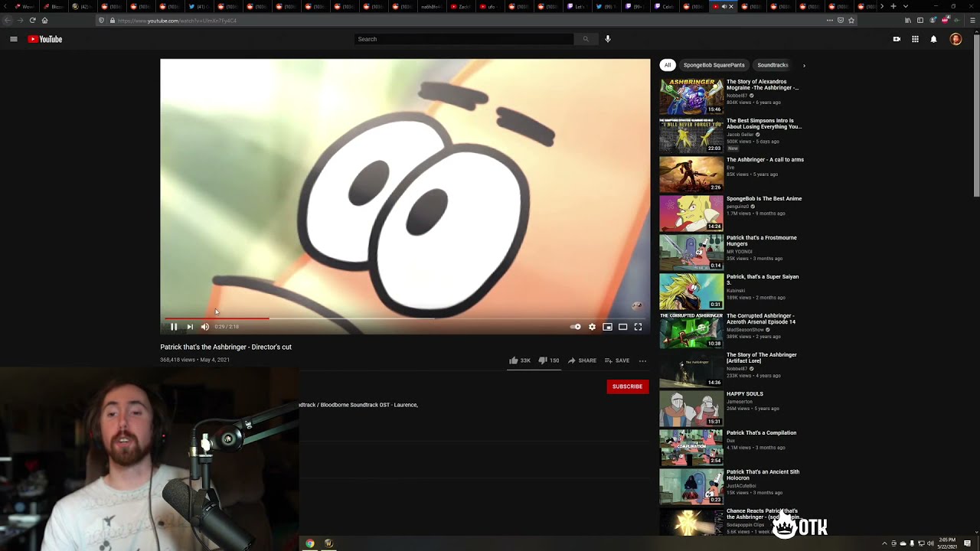The height and width of the screenshot is (551, 980).
Task: Open the YouTube apps grid
Action: coord(915,39)
